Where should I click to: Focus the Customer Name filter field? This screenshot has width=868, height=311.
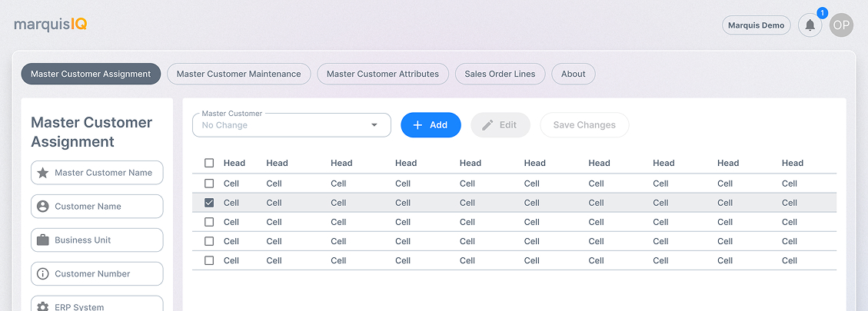97,207
